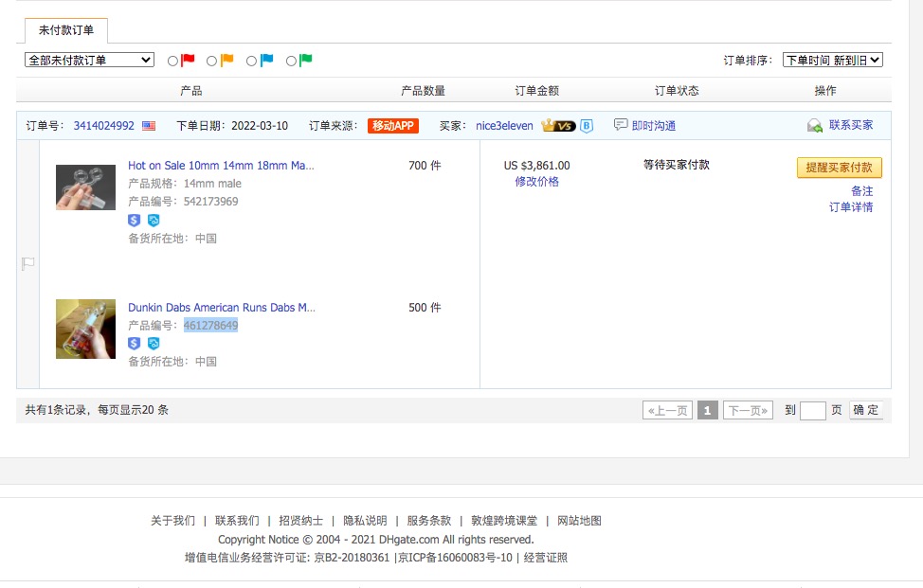
Task: Select the orange flag radio button
Action: tap(211, 61)
